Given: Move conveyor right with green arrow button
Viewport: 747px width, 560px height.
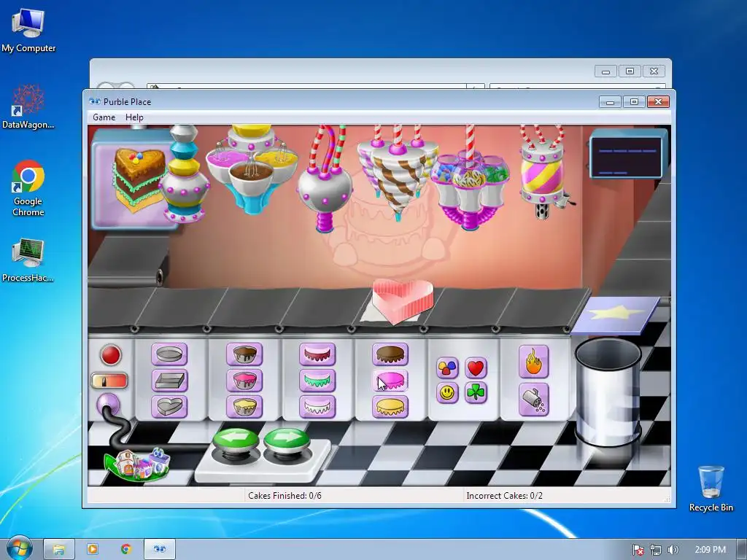Looking at the screenshot, I should 287,439.
